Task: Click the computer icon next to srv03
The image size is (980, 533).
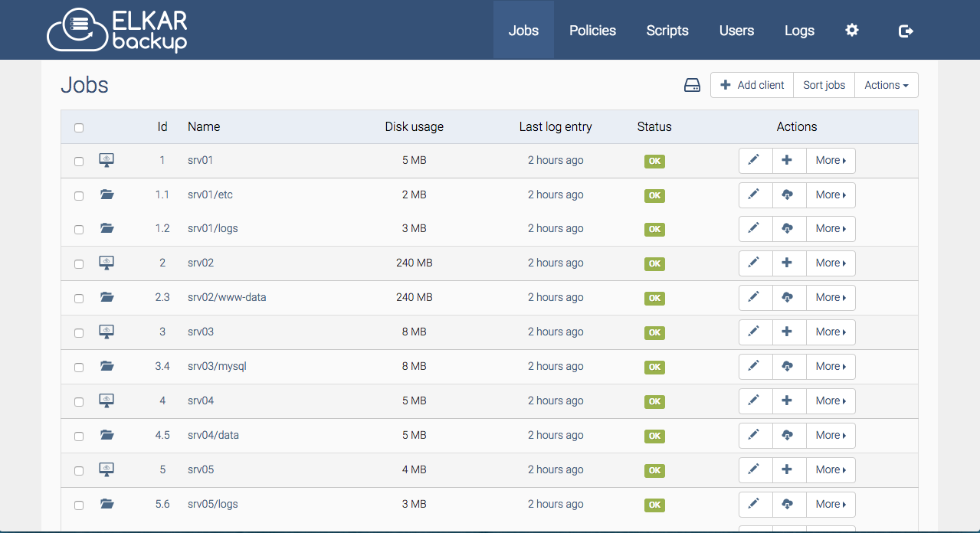Action: point(107,331)
